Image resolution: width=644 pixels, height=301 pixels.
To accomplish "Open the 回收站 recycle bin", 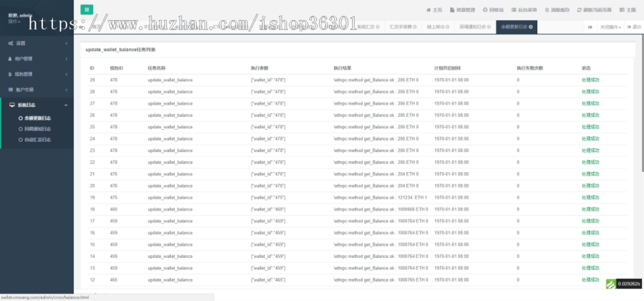I will point(494,10).
